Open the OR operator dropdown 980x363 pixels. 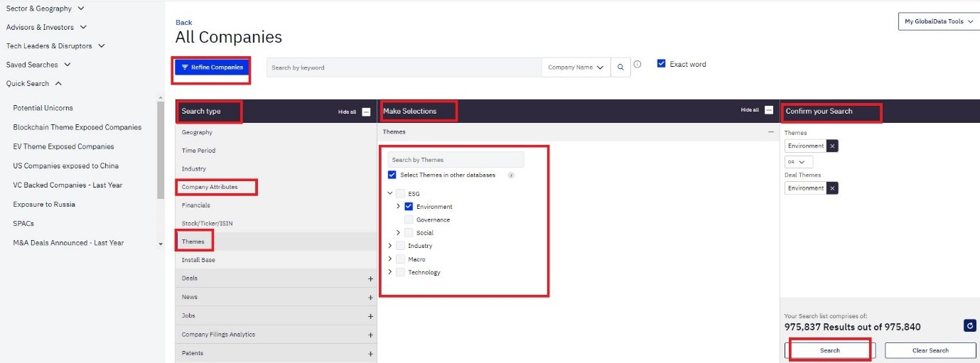pyautogui.click(x=799, y=162)
